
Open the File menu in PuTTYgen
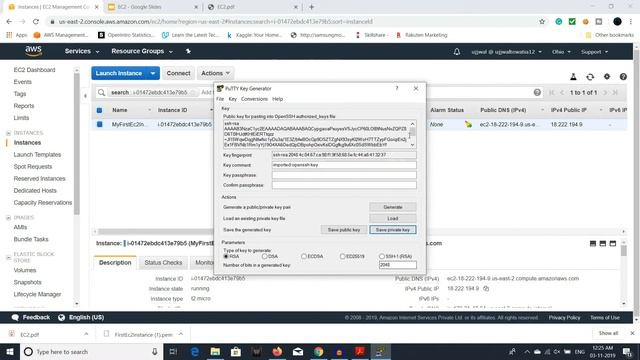tap(220, 99)
